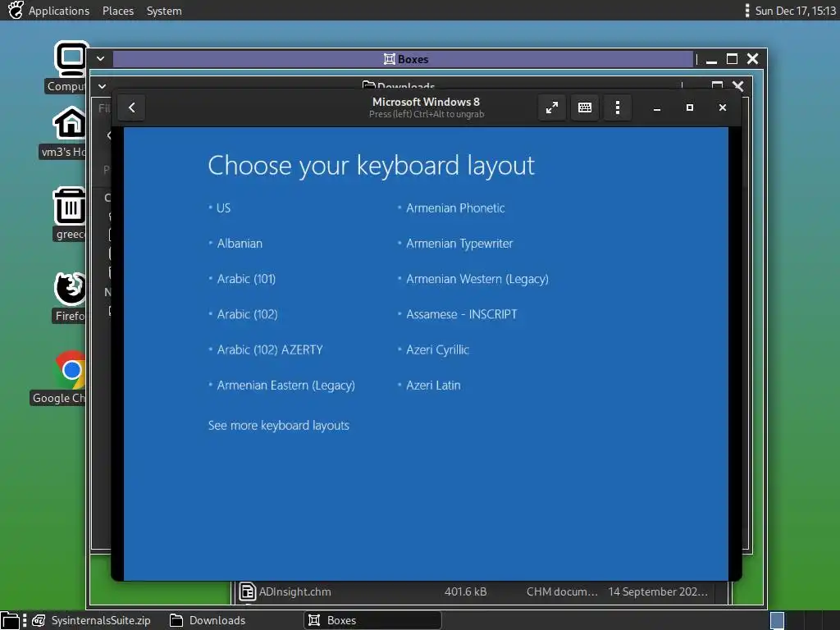Open the Applications menu
This screenshot has height=630, width=840.
coord(59,11)
